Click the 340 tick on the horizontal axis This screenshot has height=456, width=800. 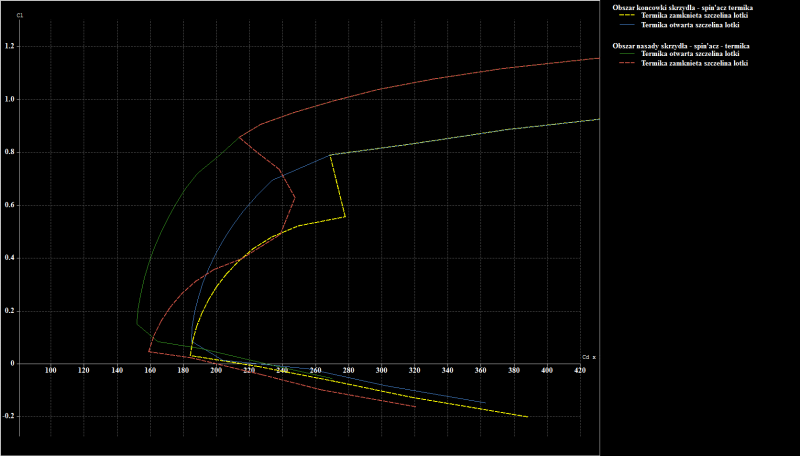(x=447, y=371)
